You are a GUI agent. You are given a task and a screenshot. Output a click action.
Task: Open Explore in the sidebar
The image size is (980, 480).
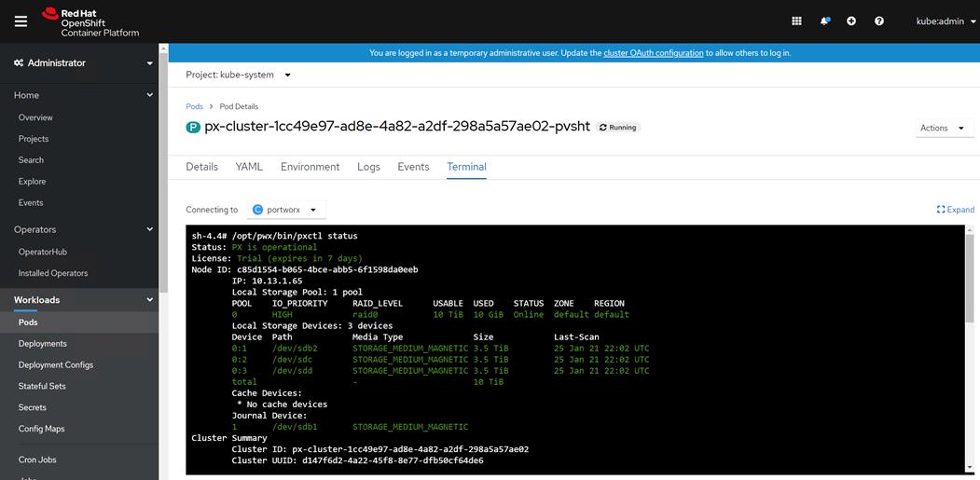[x=32, y=181]
